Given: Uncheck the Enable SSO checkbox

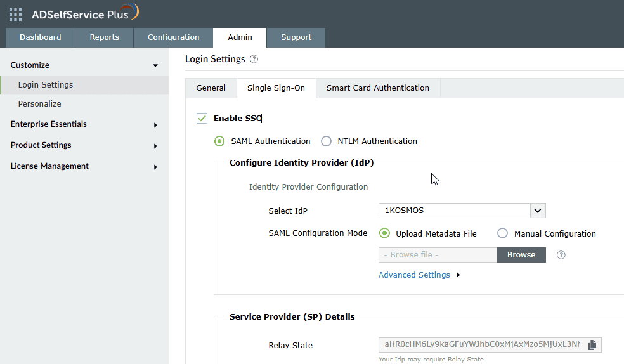Looking at the screenshot, I should (202, 118).
